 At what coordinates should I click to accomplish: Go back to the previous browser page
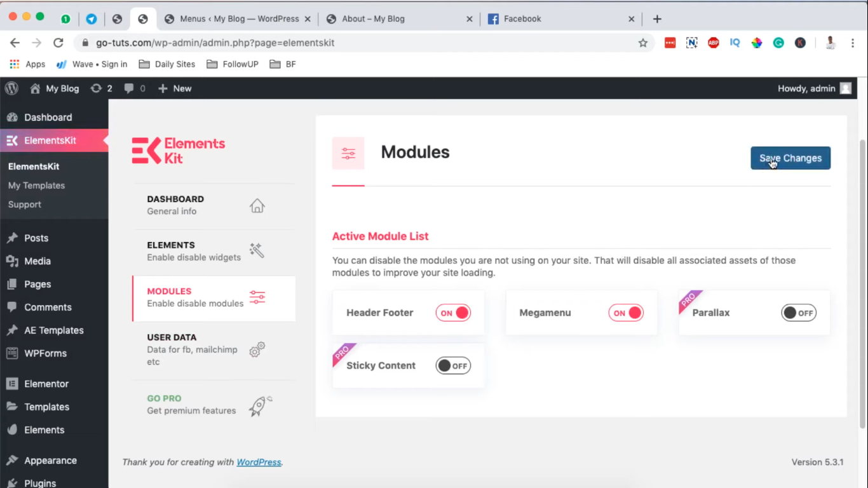[x=15, y=43]
